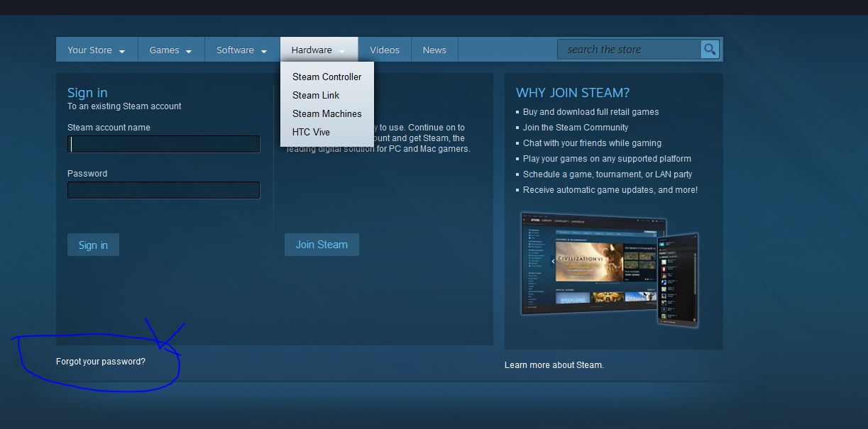Viewport: 868px width, 429px height.
Task: Open the Forgot your password link
Action: 101,362
